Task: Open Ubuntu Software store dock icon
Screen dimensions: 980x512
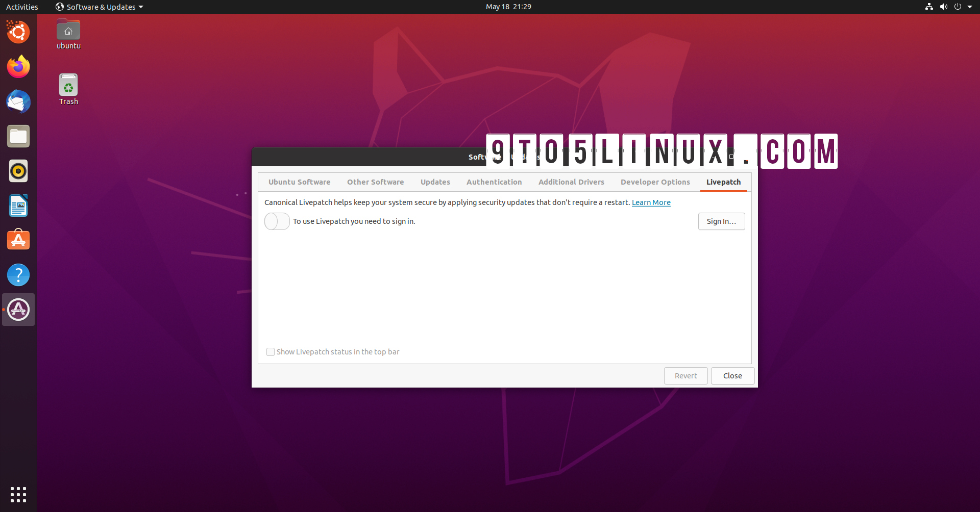Action: pyautogui.click(x=18, y=240)
